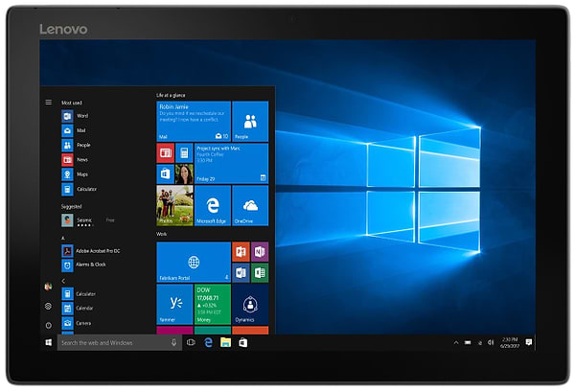575x392 pixels.
Task: Open the network icon in the tray
Action: point(480,342)
